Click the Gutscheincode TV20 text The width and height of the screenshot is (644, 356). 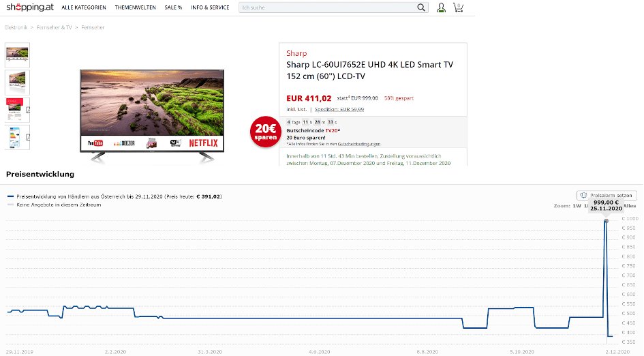(313, 131)
